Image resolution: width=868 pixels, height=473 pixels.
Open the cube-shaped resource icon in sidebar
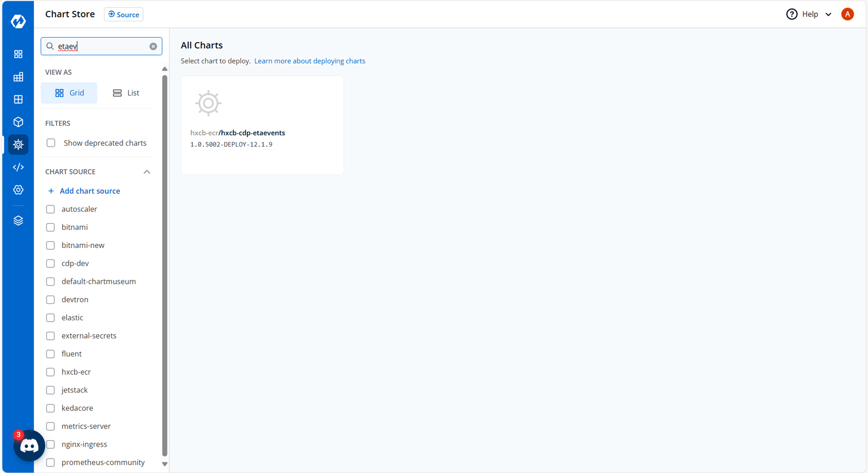pos(18,122)
